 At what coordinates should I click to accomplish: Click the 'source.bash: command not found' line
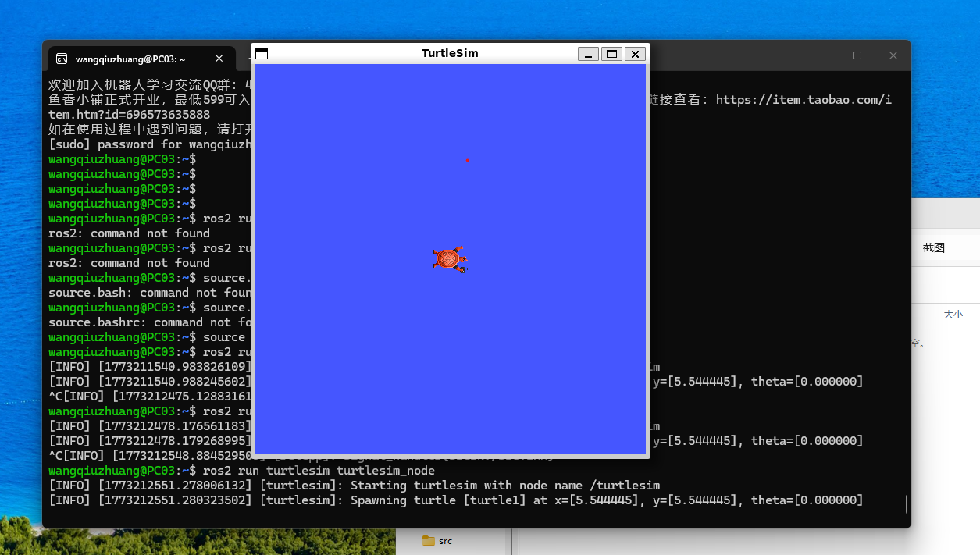tap(149, 293)
